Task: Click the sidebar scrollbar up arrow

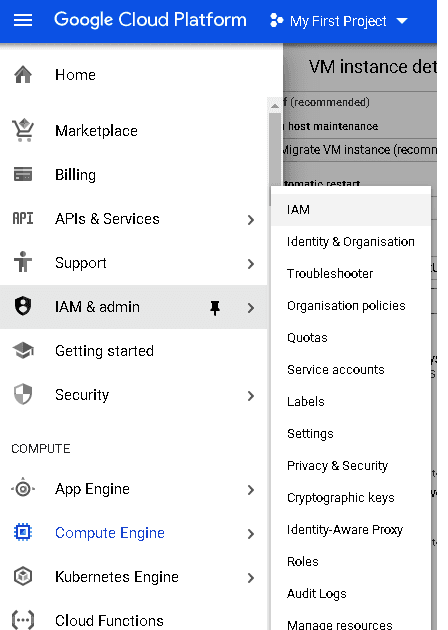Action: (x=275, y=106)
